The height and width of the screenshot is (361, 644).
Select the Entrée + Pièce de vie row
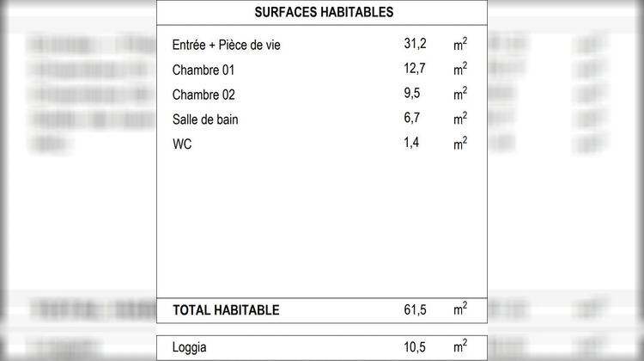tap(322, 45)
